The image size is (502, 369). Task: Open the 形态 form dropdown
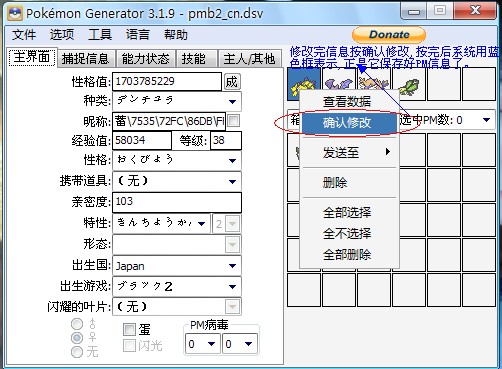tap(177, 245)
